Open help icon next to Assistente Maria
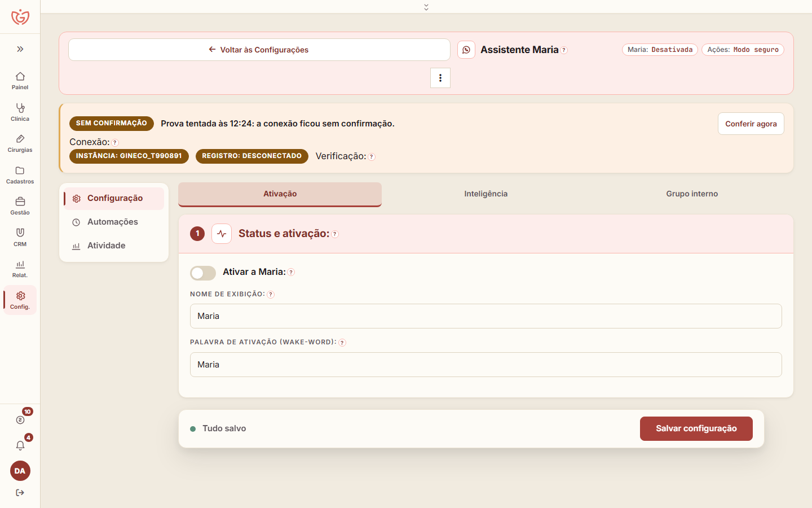The image size is (812, 508). pos(564,50)
